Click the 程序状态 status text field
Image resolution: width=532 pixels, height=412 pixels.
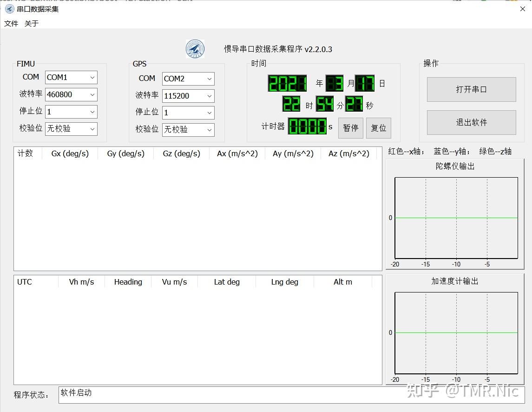click(291, 395)
